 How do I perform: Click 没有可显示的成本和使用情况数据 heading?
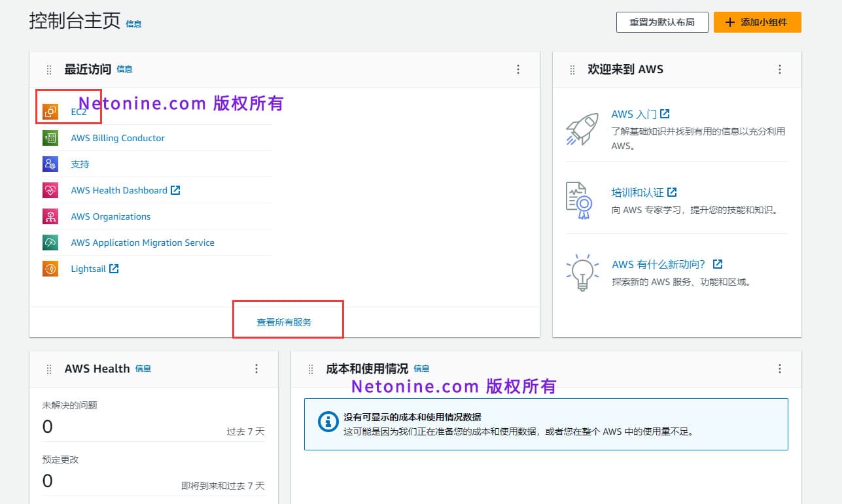pos(413,417)
